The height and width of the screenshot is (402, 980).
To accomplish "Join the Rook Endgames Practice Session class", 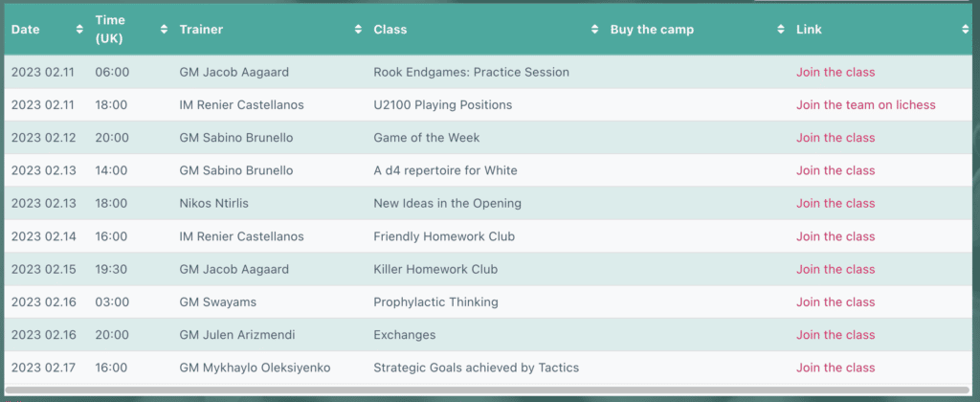I will pyautogui.click(x=835, y=72).
